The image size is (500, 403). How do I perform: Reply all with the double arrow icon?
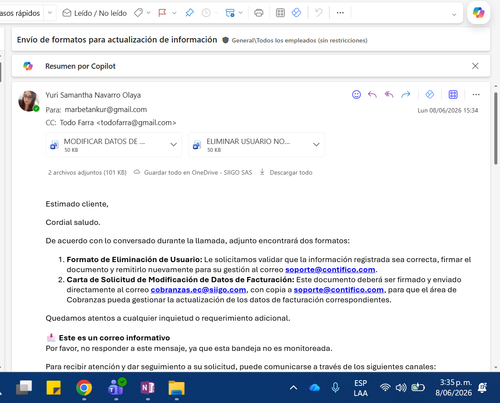point(389,95)
